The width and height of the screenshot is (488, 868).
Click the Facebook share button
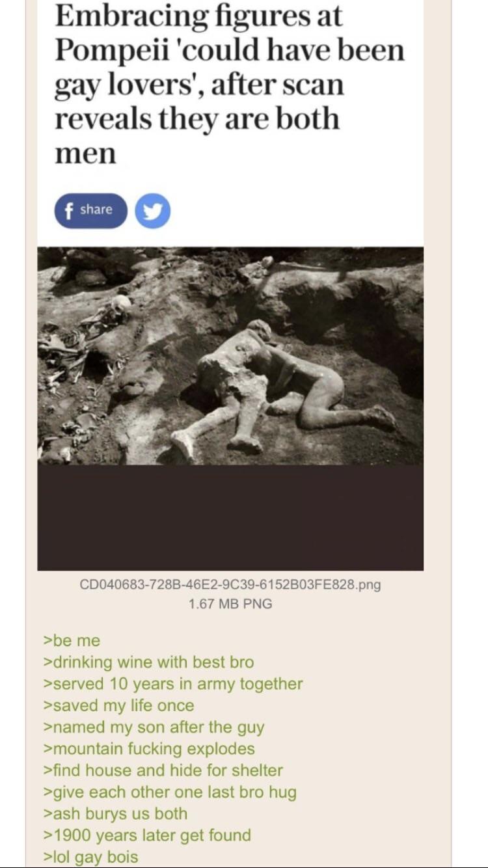pos(90,211)
